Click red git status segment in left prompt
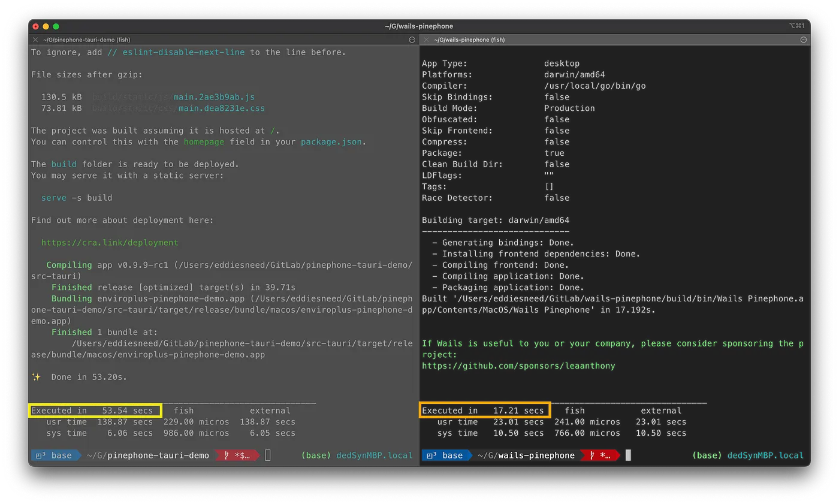The image size is (839, 504). click(237, 455)
